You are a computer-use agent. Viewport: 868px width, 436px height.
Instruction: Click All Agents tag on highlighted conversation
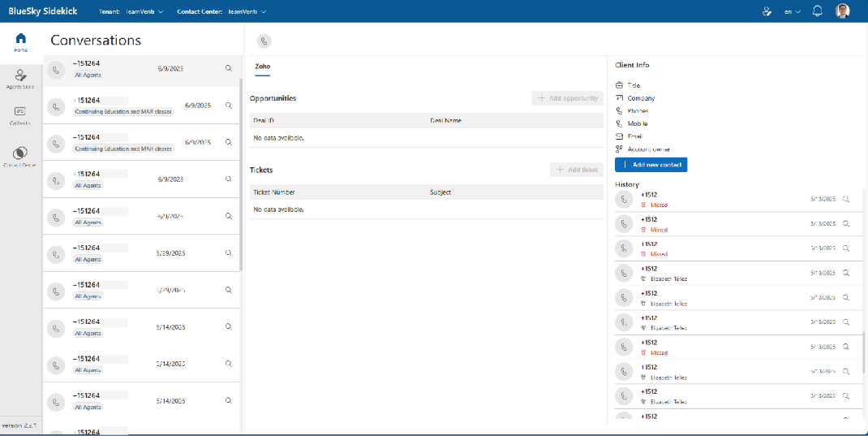coord(88,75)
